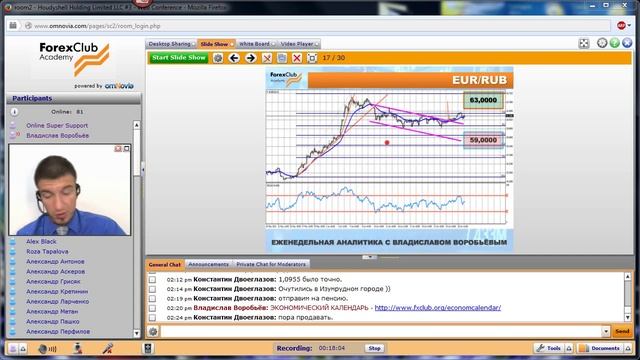This screenshot has height=360, width=640.
Task: Check the box for 02:20 pm chat message
Action: click(152, 308)
